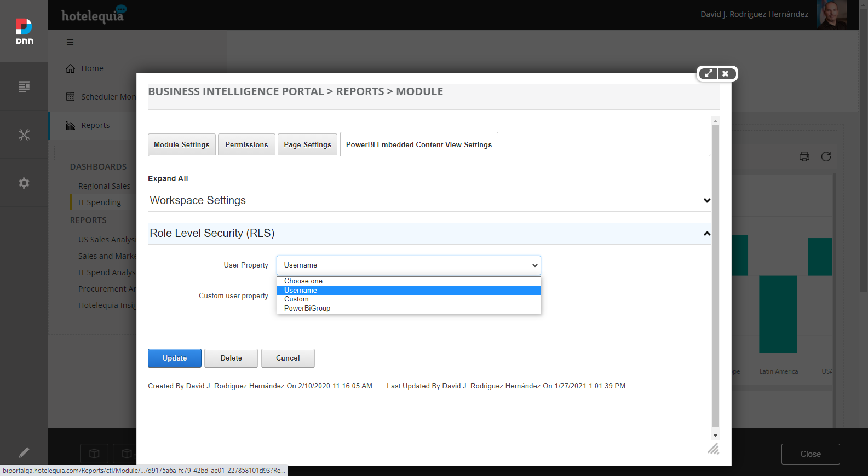
Task: Open Procurement Analysis report
Action: pos(107,289)
